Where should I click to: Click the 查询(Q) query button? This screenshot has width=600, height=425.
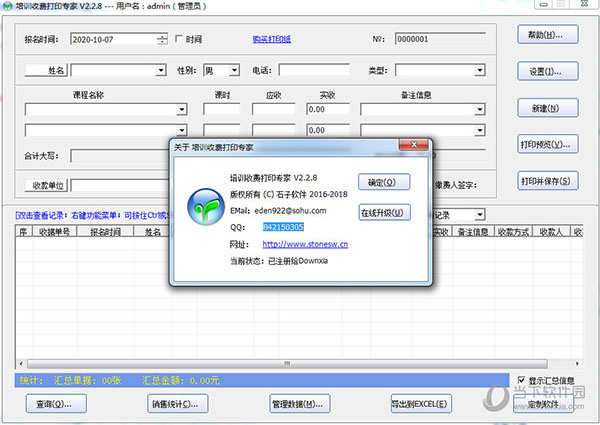pyautogui.click(x=56, y=404)
